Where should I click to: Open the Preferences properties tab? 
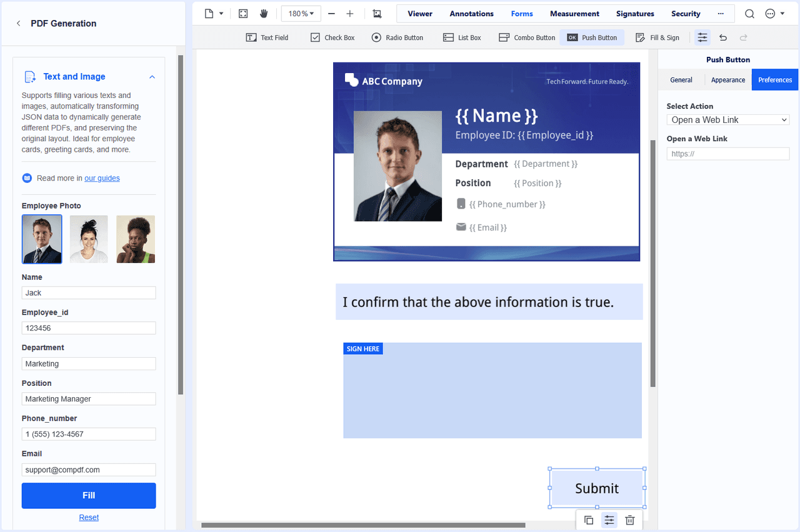(x=775, y=80)
